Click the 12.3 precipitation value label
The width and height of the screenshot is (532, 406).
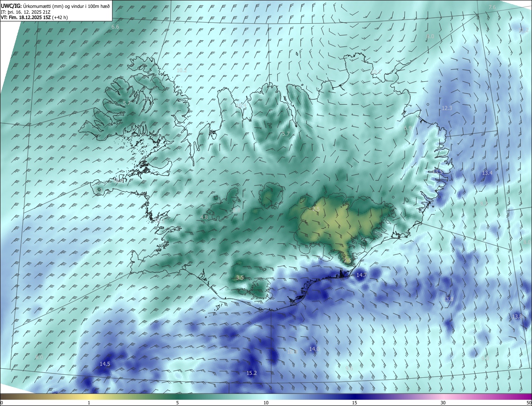447,108
